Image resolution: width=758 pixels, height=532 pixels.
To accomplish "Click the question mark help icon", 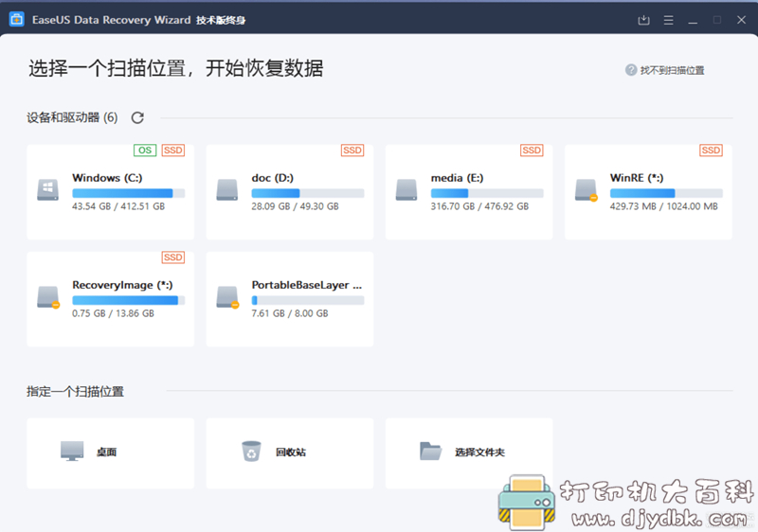I will tap(631, 70).
